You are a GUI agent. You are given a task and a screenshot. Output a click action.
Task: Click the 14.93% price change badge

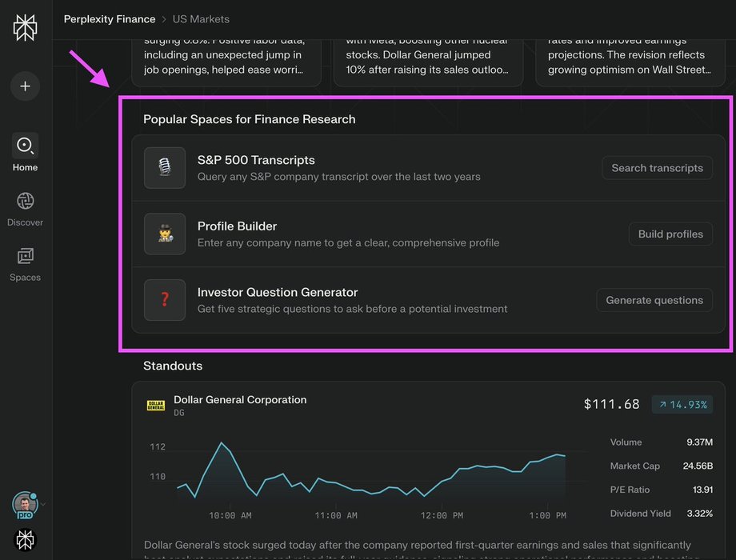click(x=682, y=405)
